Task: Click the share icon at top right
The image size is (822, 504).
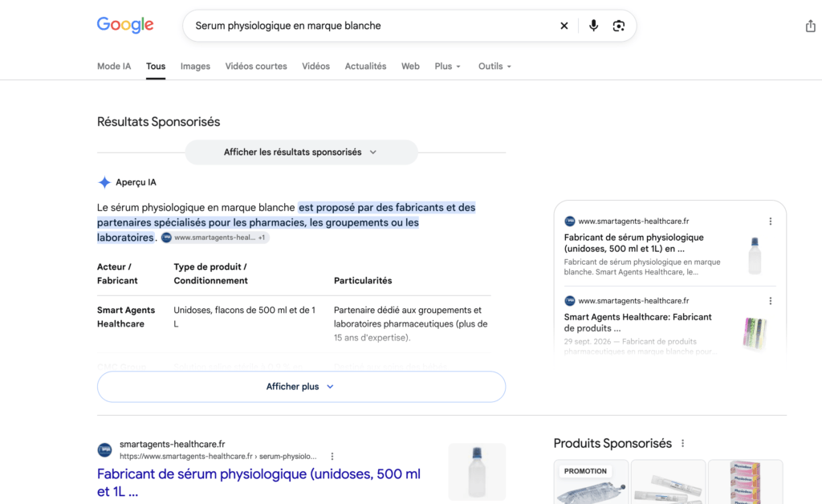Action: tap(811, 26)
